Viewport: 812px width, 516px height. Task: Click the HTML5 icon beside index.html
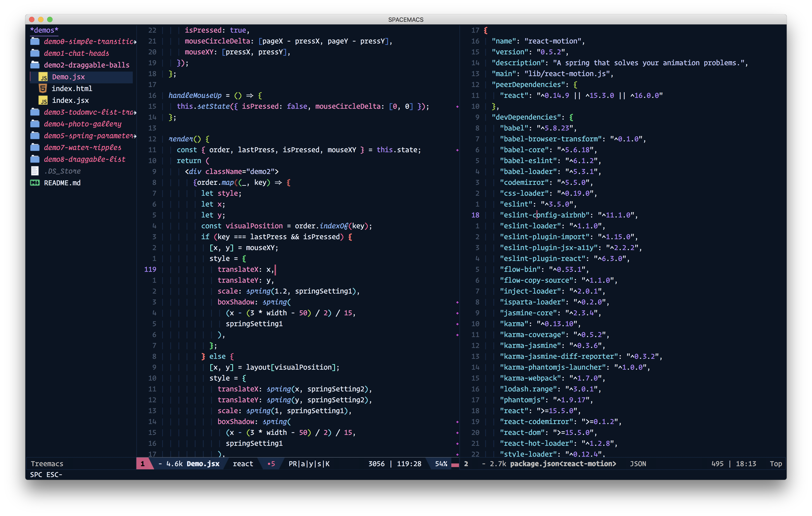(43, 89)
